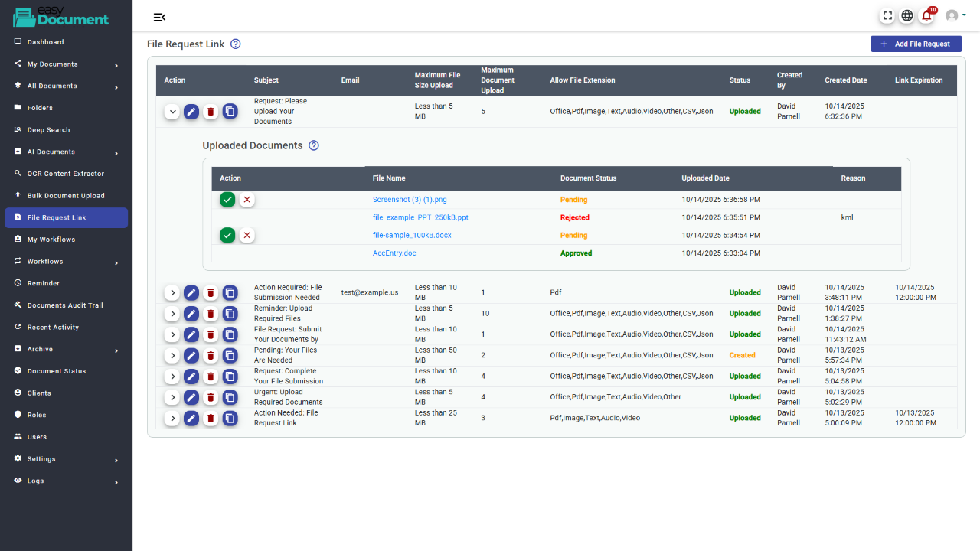
Task: Open language globe icon in header
Action: point(907,15)
